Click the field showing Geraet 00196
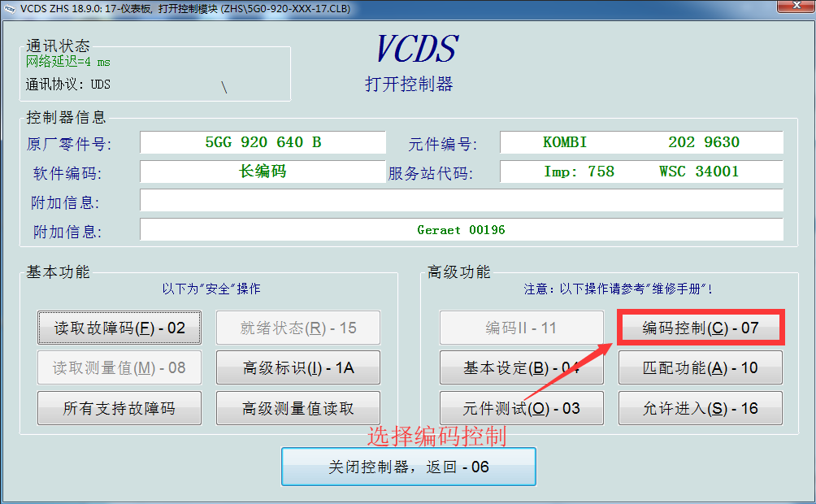 pyautogui.click(x=461, y=229)
